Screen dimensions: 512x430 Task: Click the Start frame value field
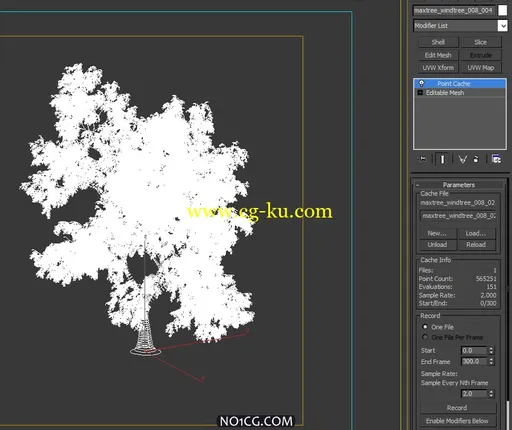pos(474,350)
